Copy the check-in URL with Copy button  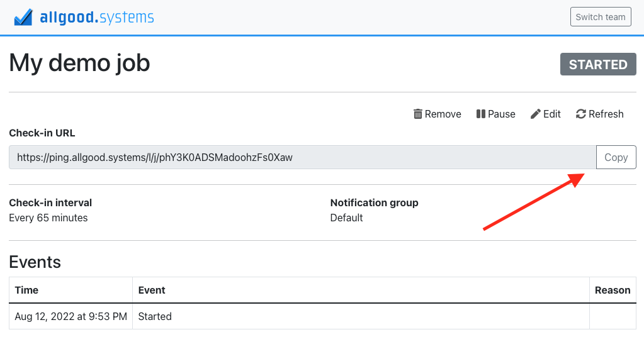click(x=616, y=157)
